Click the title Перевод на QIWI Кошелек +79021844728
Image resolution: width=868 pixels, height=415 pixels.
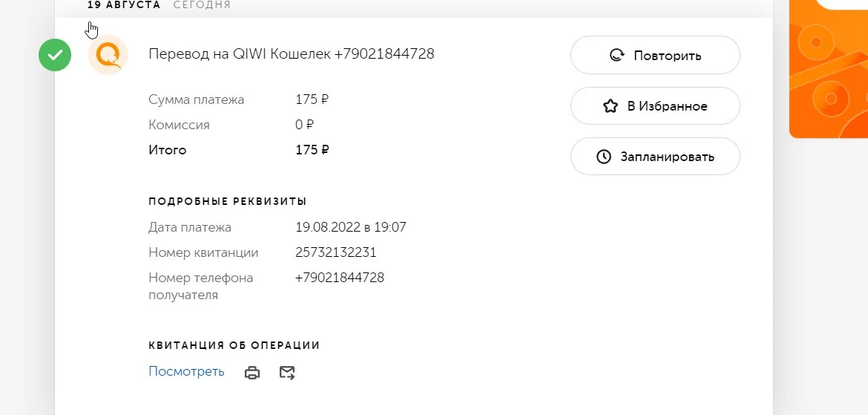click(291, 53)
